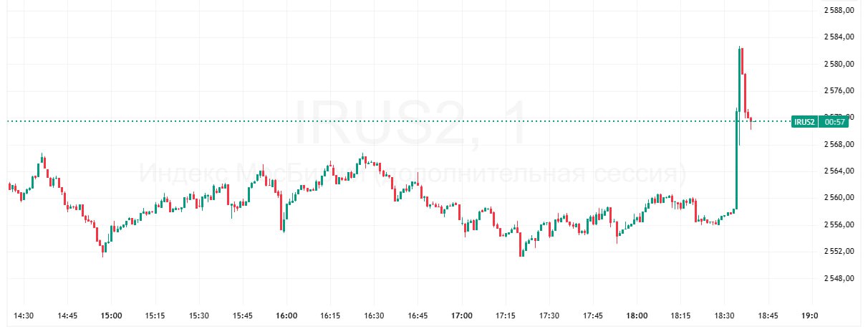Click the 2 560,00 price axis label
Screen dimensions: 868x332
pyautogui.click(x=841, y=198)
